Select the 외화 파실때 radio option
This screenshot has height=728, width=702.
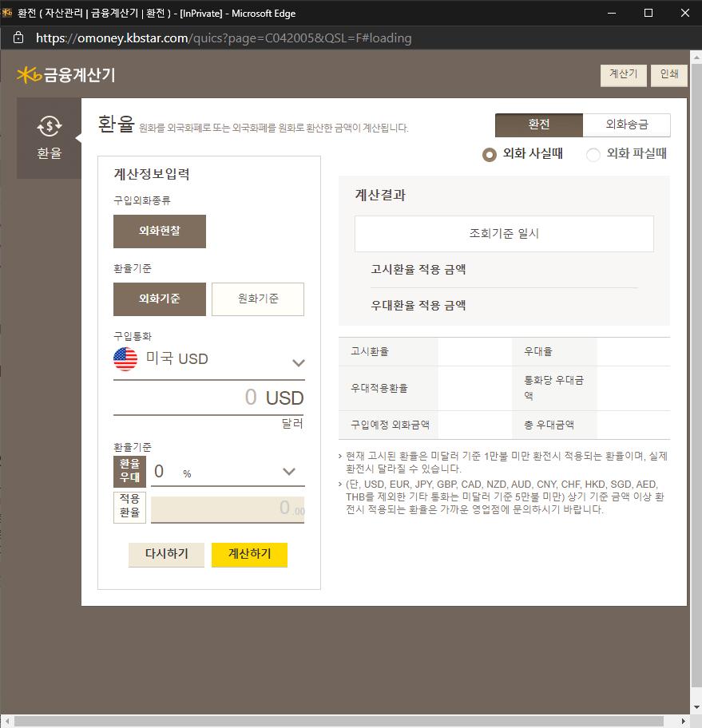pyautogui.click(x=593, y=154)
